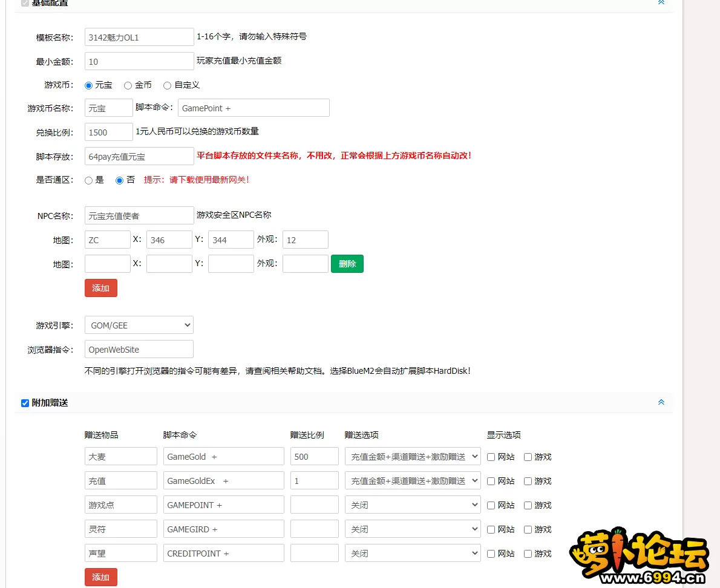Focus the empty second-row Y field

pyautogui.click(x=231, y=264)
